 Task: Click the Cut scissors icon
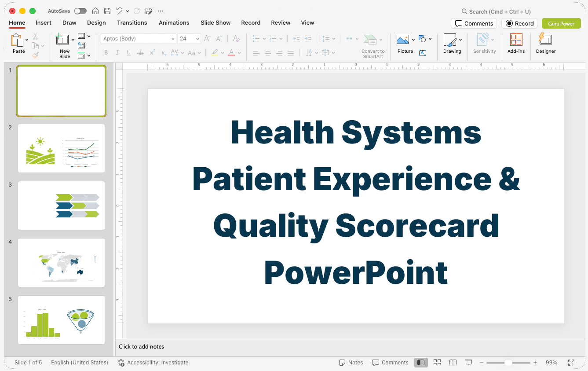pyautogui.click(x=35, y=37)
